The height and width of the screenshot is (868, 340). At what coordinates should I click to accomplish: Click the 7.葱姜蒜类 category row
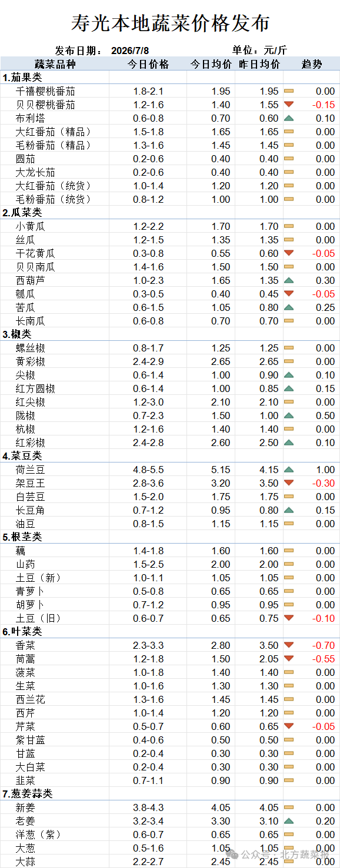(x=170, y=794)
